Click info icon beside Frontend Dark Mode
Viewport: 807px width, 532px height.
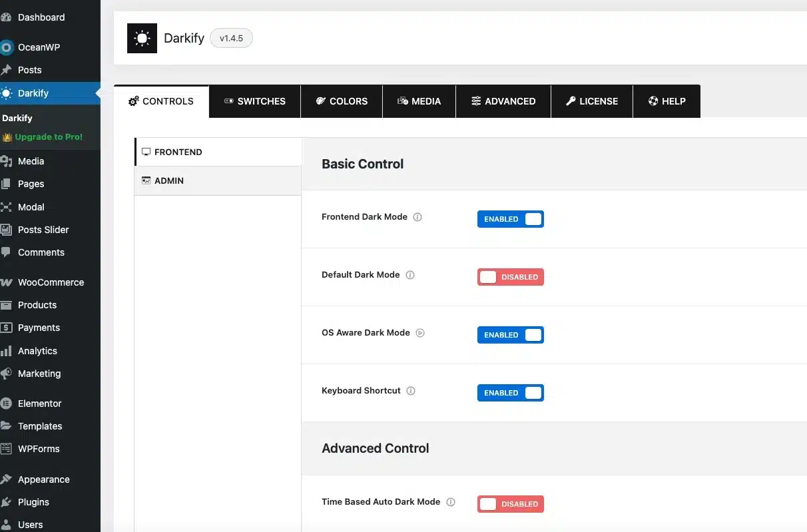pos(417,217)
